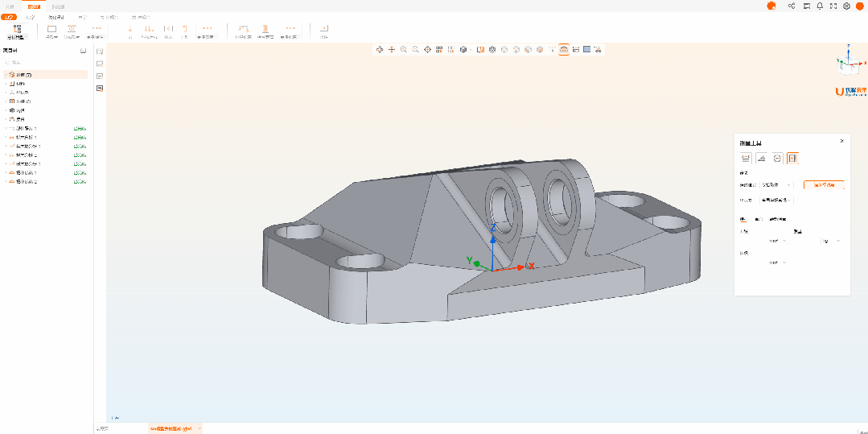The height and width of the screenshot is (434, 868).
Task: Click the multiple downward arrows load icon
Action: 149,29
